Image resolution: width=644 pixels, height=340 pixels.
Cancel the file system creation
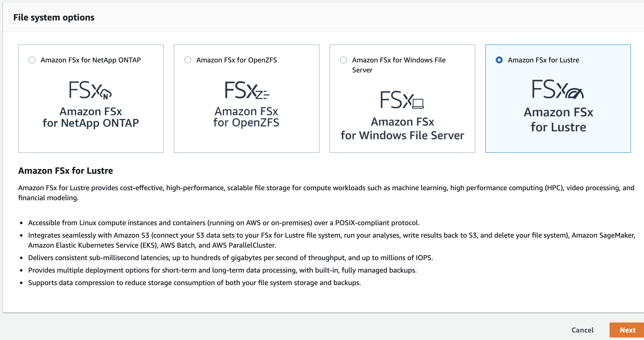(x=583, y=330)
